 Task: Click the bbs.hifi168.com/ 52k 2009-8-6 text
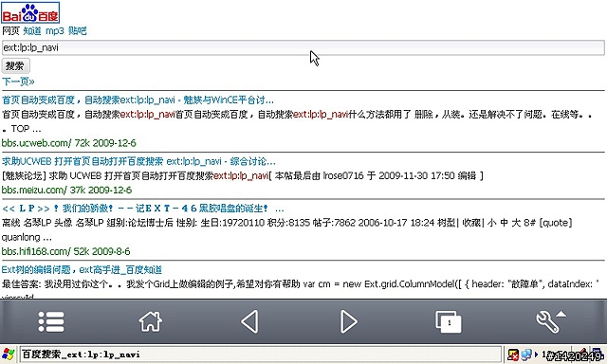65,251
